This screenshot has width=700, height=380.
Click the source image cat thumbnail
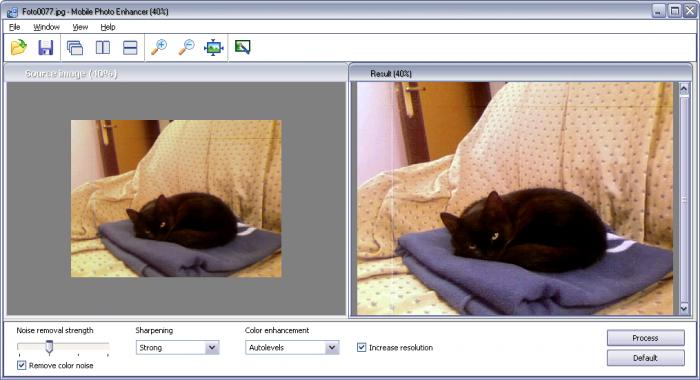176,198
